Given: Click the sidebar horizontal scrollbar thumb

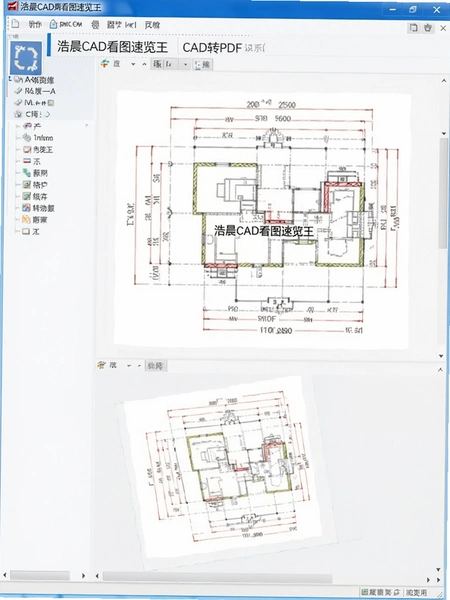Looking at the screenshot, I should 40,575.
